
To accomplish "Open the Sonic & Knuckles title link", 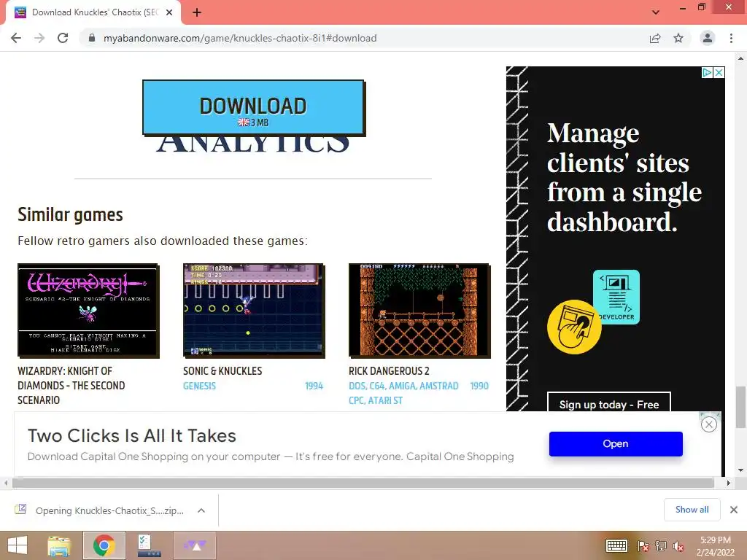I will (222, 371).
